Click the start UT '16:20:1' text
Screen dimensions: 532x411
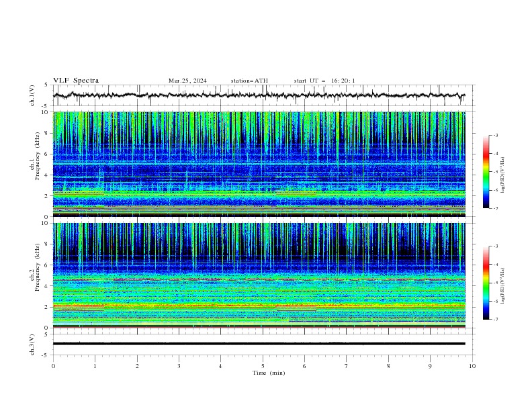343,81
